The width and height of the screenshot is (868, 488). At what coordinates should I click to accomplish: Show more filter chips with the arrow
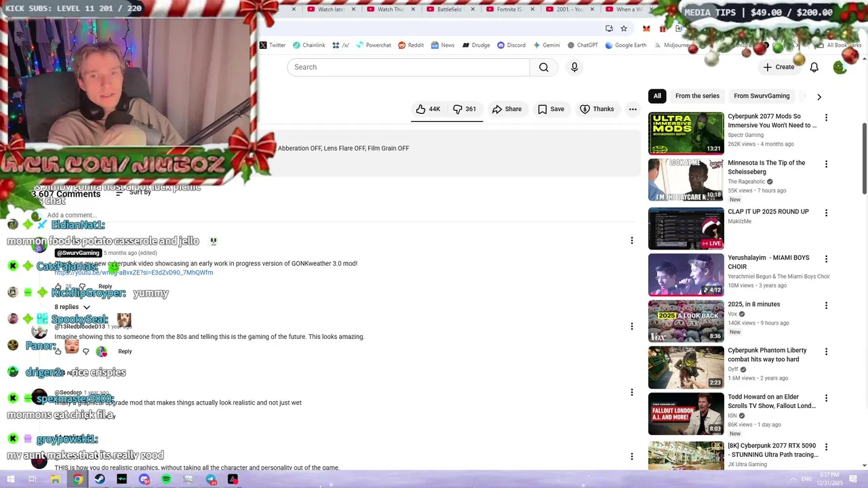tap(818, 97)
